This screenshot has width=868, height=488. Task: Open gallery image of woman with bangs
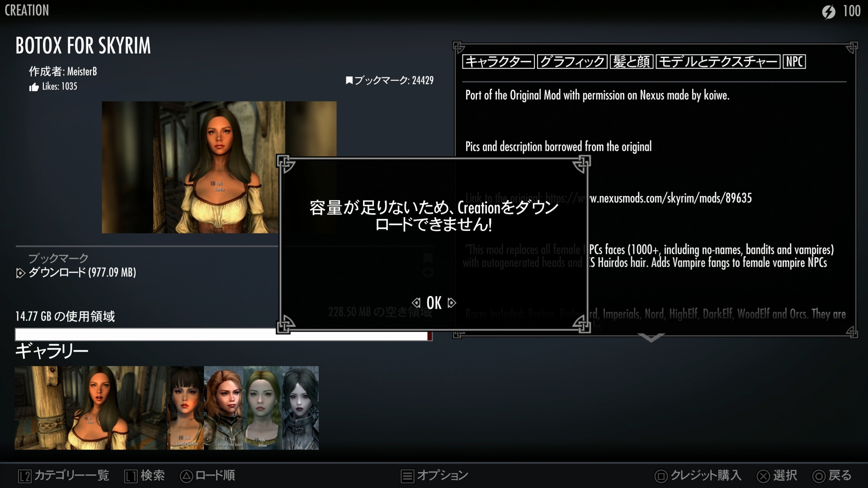(187, 408)
